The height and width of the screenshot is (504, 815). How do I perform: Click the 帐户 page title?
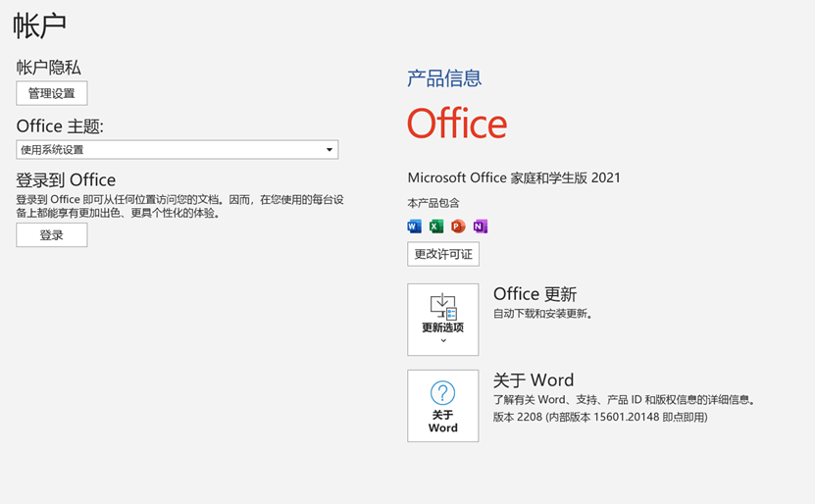pyautogui.click(x=39, y=25)
